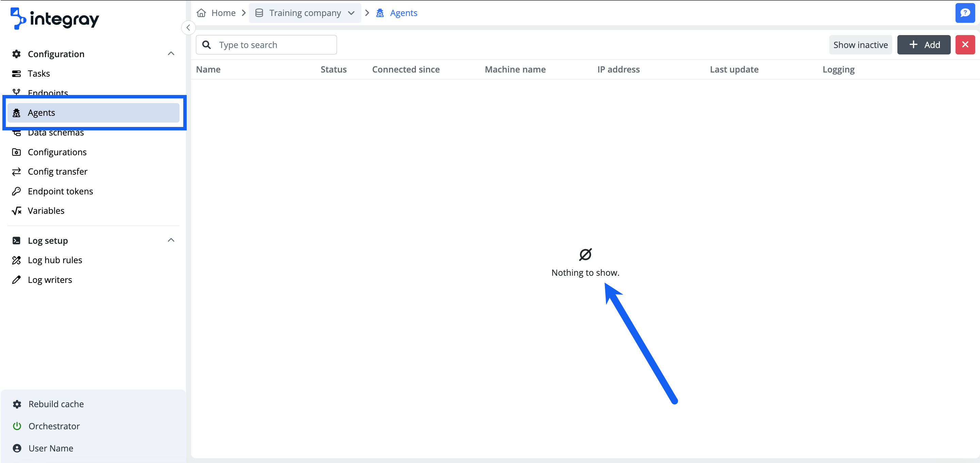Click the Endpoint tokens key icon
The width and height of the screenshot is (980, 463).
pos(16,191)
